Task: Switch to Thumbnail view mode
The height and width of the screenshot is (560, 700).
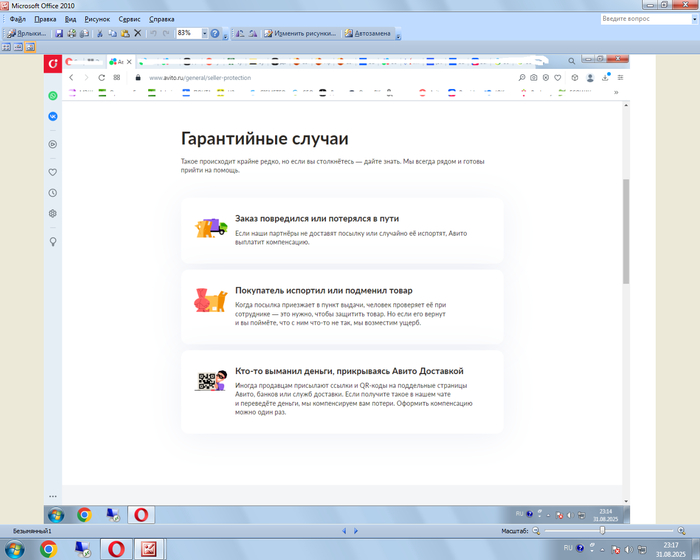Action: (6, 47)
